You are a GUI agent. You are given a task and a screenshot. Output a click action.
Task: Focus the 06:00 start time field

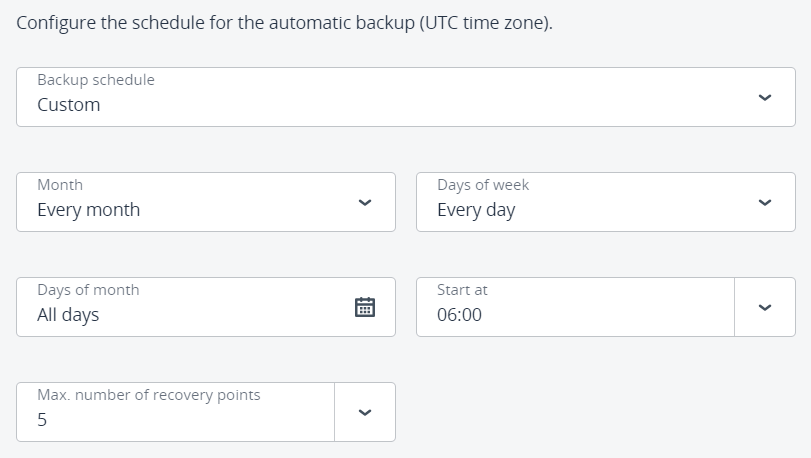(x=459, y=315)
